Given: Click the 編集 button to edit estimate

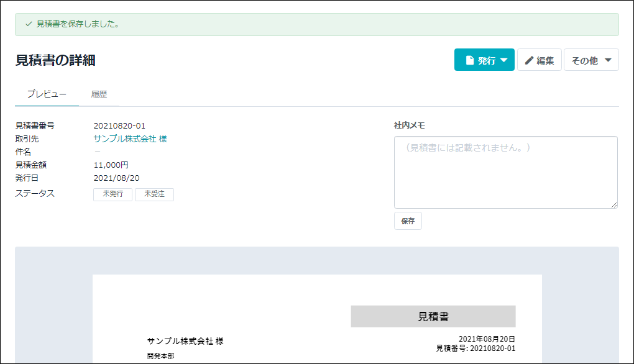Looking at the screenshot, I should click(x=540, y=60).
